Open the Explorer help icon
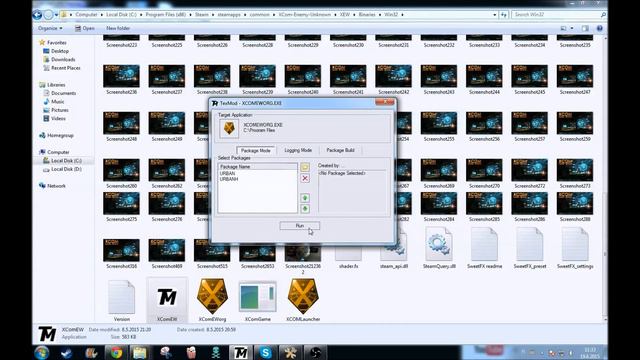 600,28
